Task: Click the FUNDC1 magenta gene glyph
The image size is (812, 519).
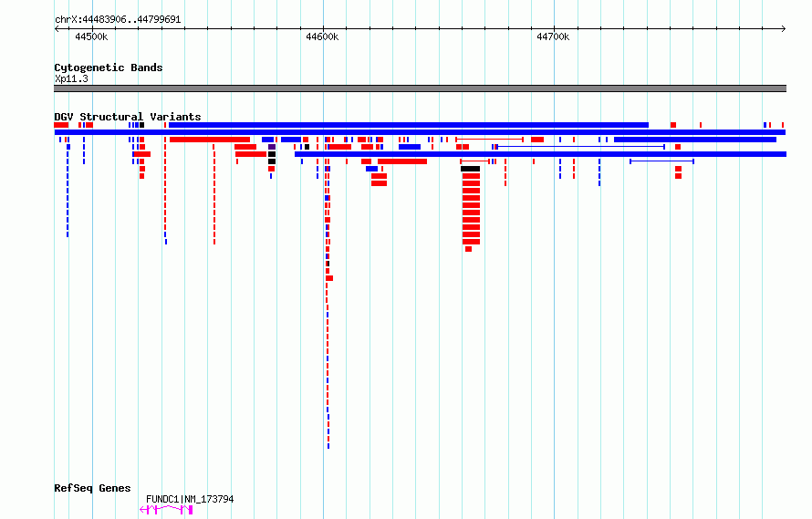Action: pos(166,510)
